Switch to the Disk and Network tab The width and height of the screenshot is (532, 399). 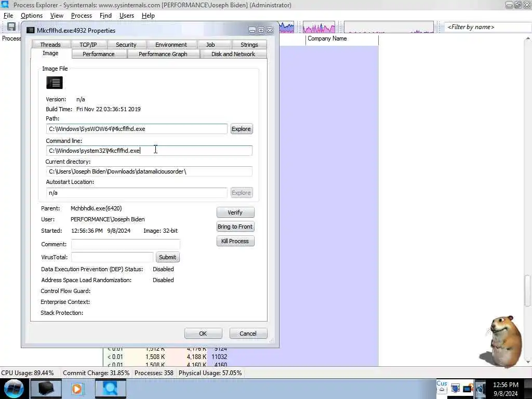(x=233, y=54)
